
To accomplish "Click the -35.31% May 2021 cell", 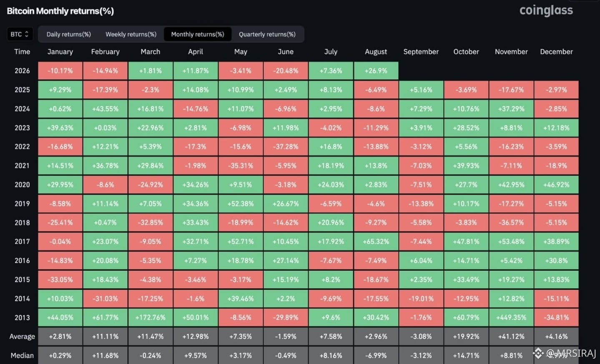I will (241, 166).
